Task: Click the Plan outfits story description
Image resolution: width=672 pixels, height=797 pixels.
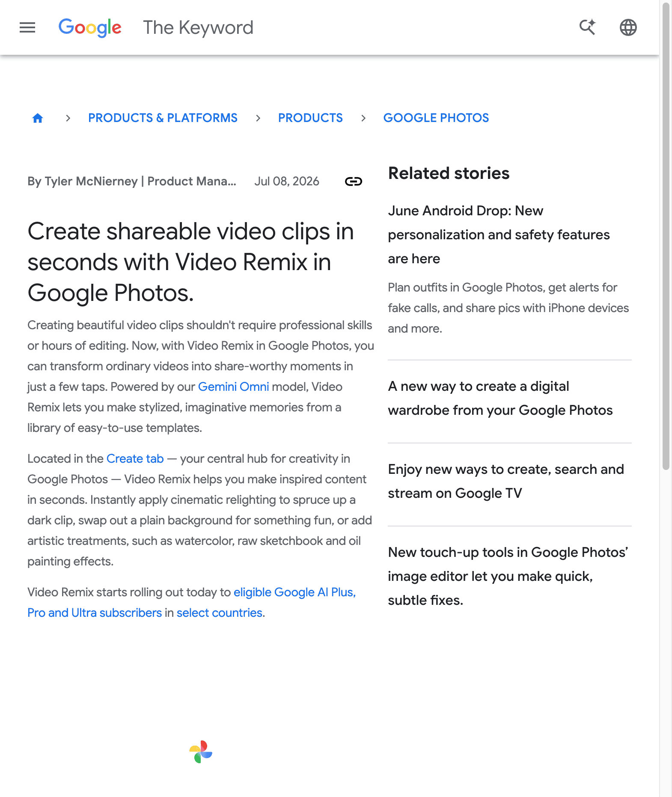Action: point(508,308)
